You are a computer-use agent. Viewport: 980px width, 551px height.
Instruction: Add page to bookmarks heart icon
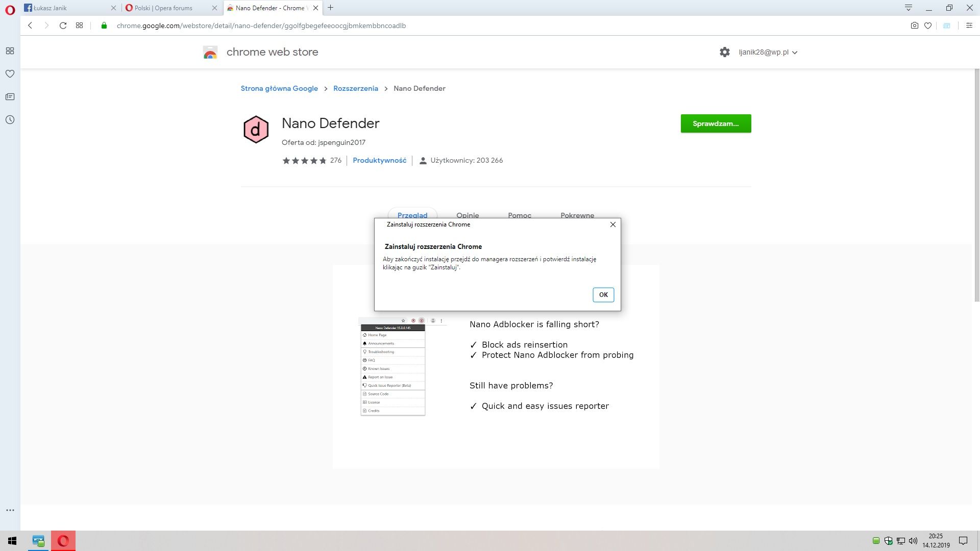[928, 26]
